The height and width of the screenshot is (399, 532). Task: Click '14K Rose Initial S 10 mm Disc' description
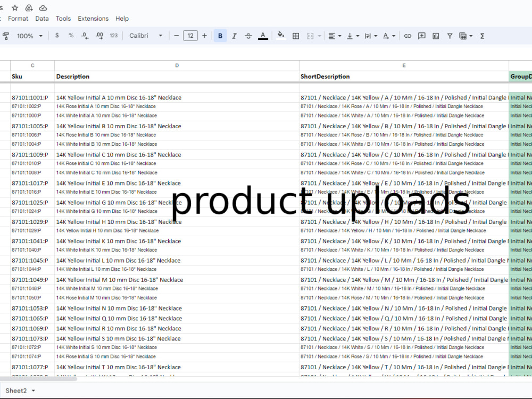pos(177,356)
